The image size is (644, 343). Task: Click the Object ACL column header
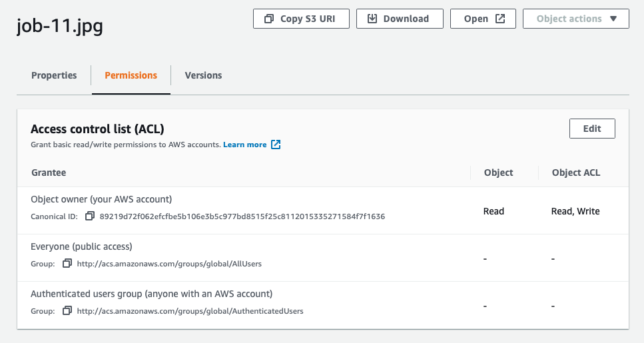[575, 172]
